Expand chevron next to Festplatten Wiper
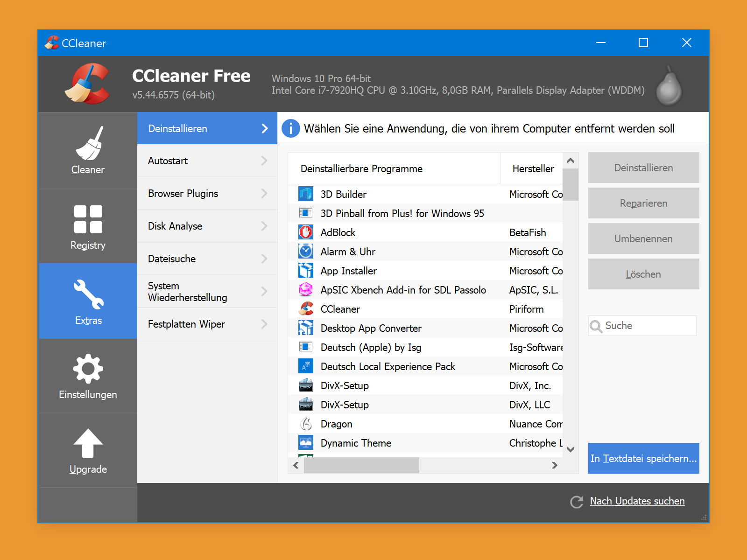 (264, 324)
